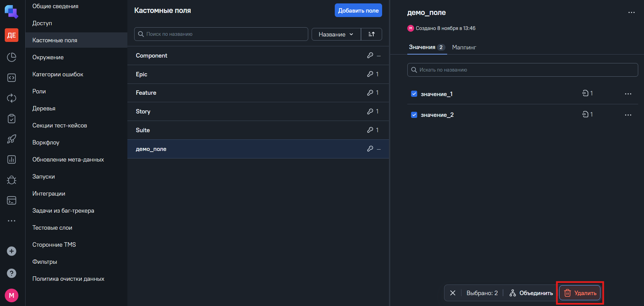Screen dimensions: 644x306
Task: Click the usage count icon for значение_1
Action: (585, 93)
